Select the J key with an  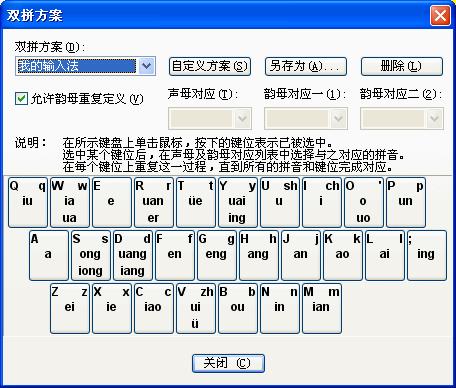pos(301,255)
